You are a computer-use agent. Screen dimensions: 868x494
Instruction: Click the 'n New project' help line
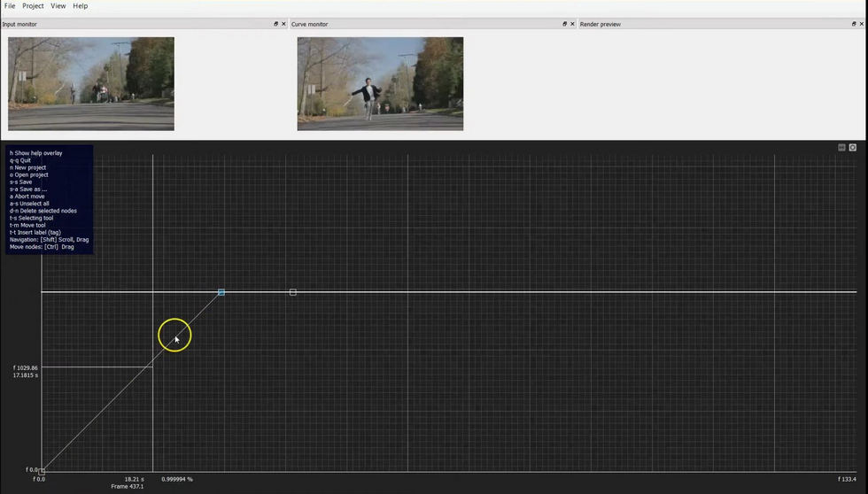27,167
